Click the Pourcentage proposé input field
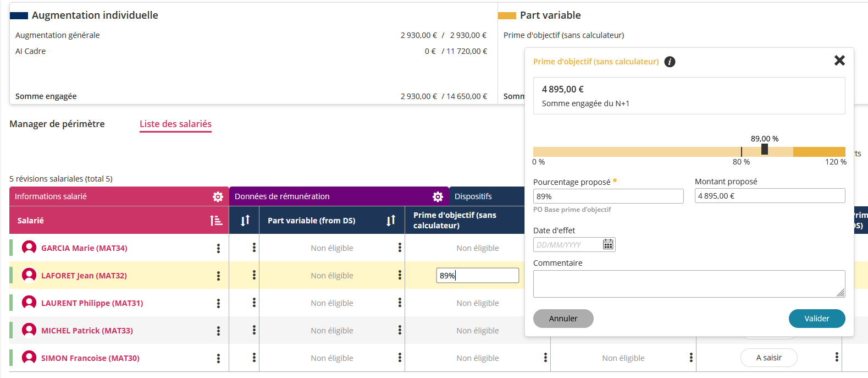This screenshot has width=868, height=378. [608, 196]
